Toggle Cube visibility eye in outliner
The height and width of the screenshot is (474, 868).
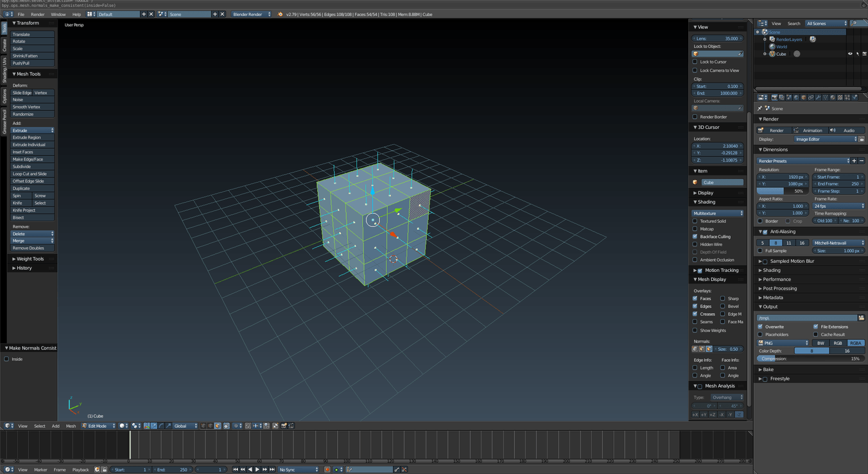[x=850, y=54]
